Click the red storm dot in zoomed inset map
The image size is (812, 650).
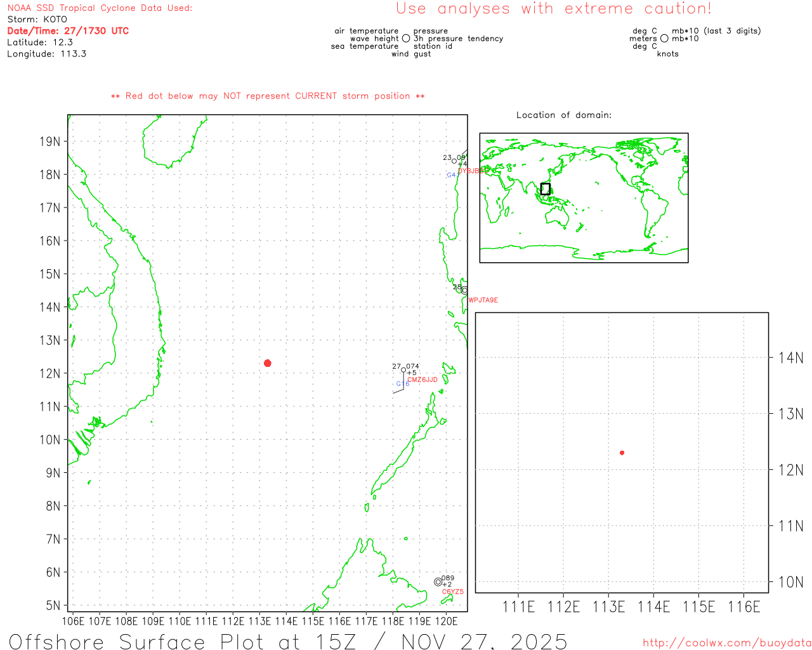coord(622,453)
